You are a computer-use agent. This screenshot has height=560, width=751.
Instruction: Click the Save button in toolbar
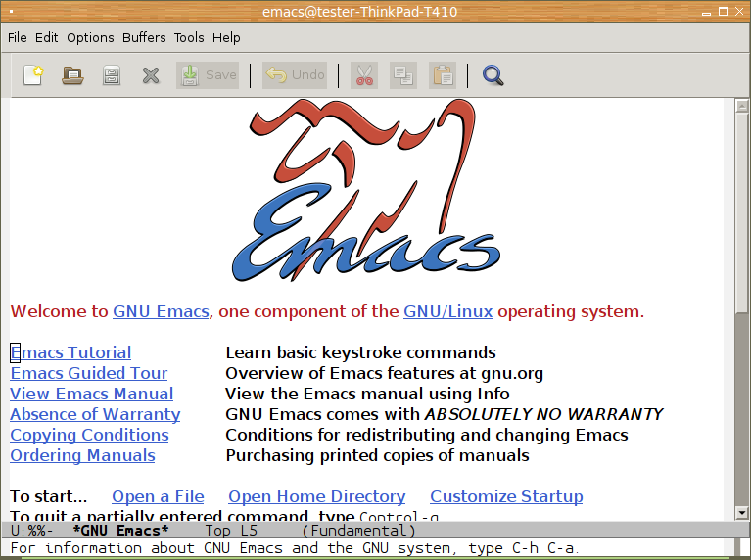208,75
